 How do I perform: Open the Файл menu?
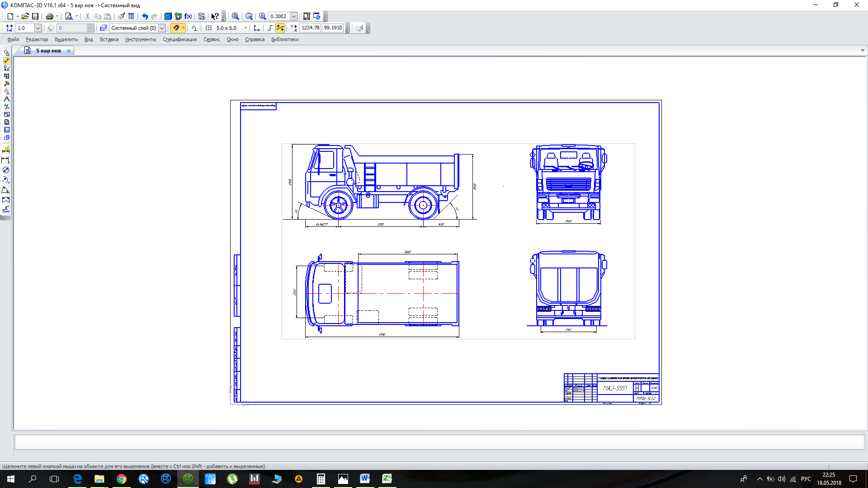click(13, 40)
